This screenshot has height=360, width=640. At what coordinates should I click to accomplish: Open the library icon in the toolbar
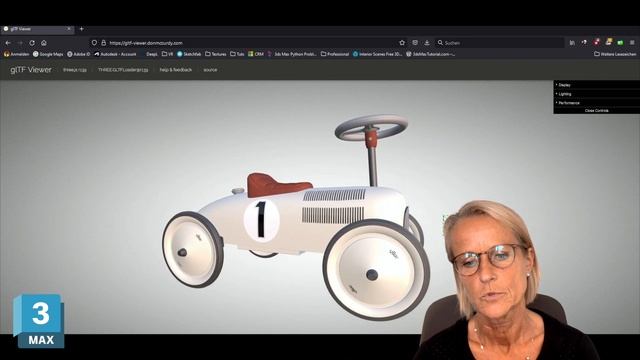coord(572,43)
